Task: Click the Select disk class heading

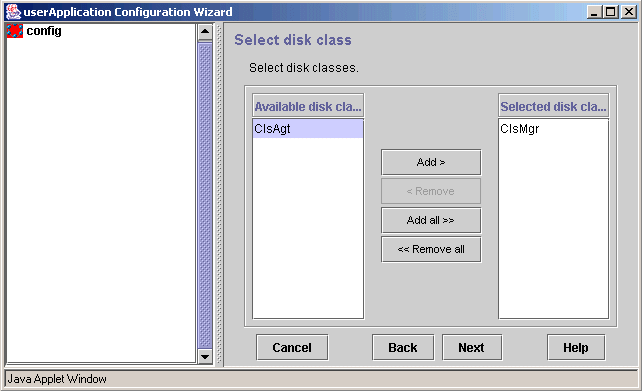Action: pos(293,40)
